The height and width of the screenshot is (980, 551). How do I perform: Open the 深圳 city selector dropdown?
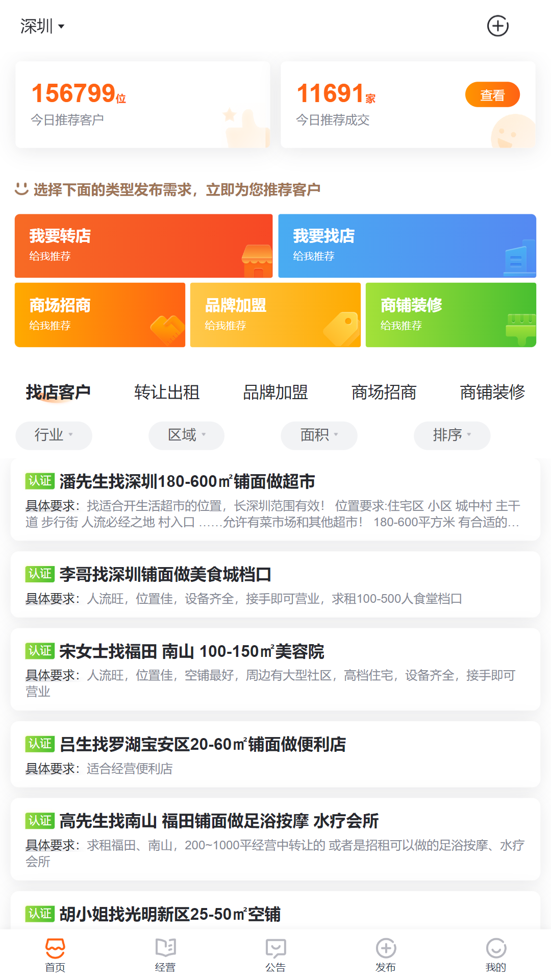pyautogui.click(x=42, y=26)
